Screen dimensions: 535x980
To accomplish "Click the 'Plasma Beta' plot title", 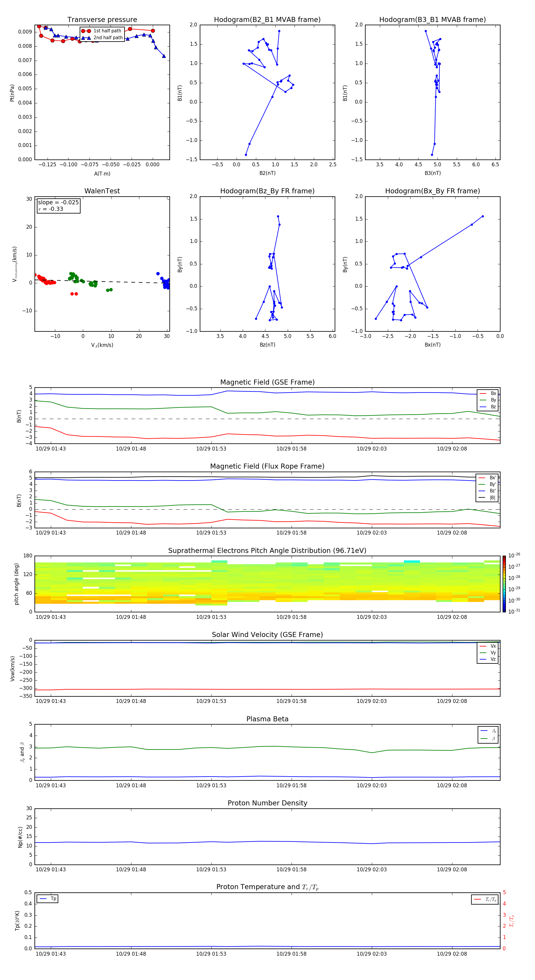I will (x=267, y=719).
